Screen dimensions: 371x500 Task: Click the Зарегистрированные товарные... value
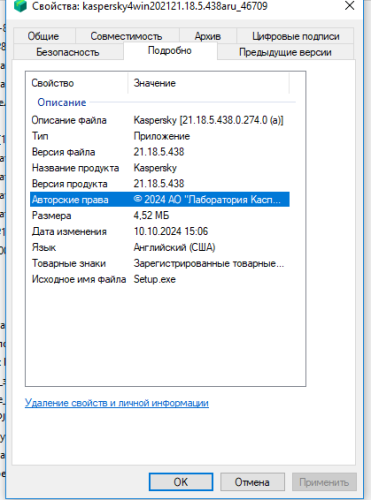tap(209, 263)
